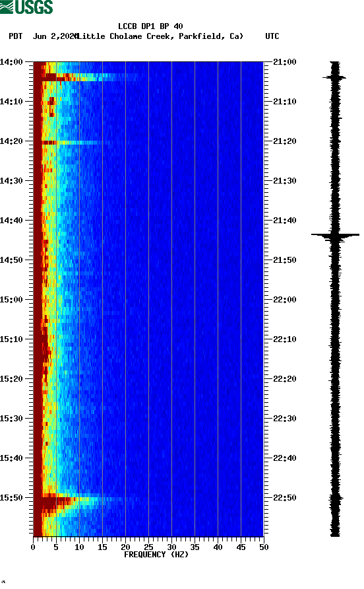The height and width of the screenshot is (589, 364).
Task: Click the waveform spike near 21:04
Action: [334, 77]
